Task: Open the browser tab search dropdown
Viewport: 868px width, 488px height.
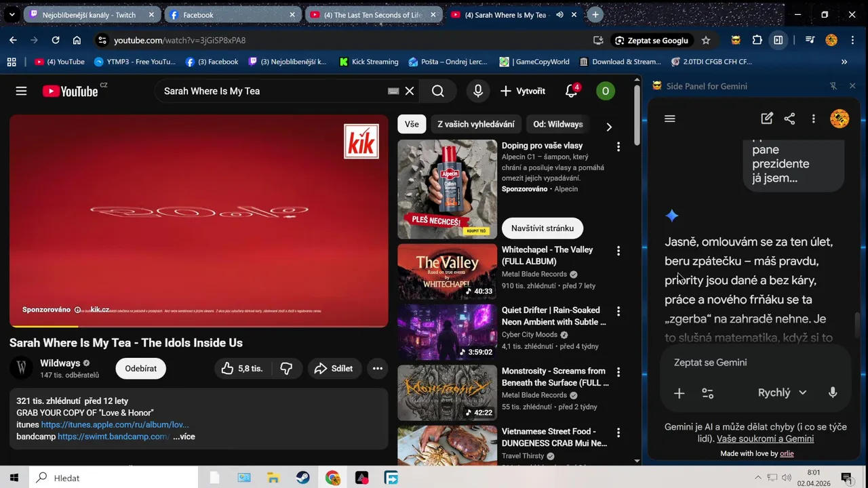Action: (12, 14)
